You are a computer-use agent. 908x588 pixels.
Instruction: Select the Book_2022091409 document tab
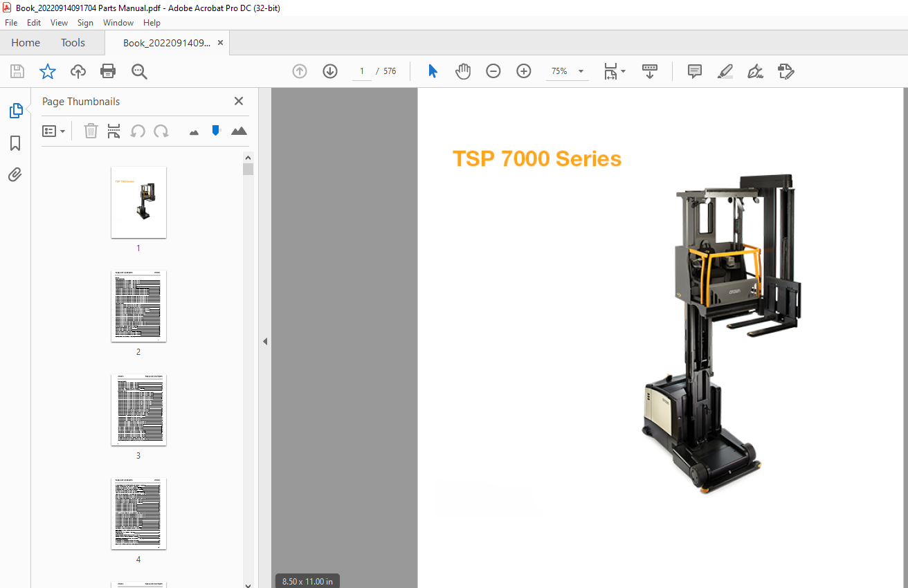coord(167,43)
